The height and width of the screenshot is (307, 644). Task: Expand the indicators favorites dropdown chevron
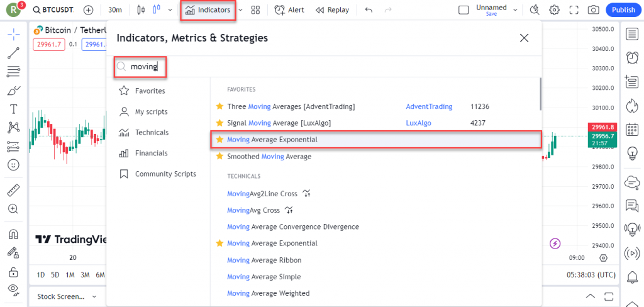pyautogui.click(x=240, y=10)
